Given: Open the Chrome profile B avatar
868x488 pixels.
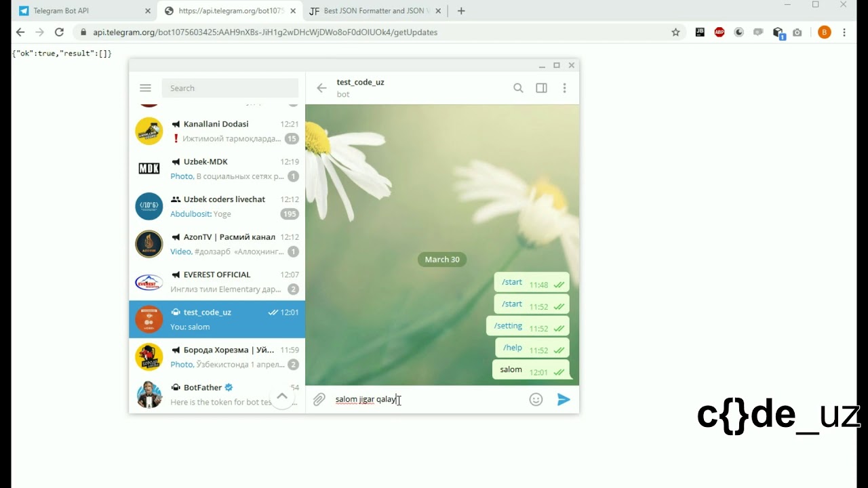Looking at the screenshot, I should click(825, 32).
